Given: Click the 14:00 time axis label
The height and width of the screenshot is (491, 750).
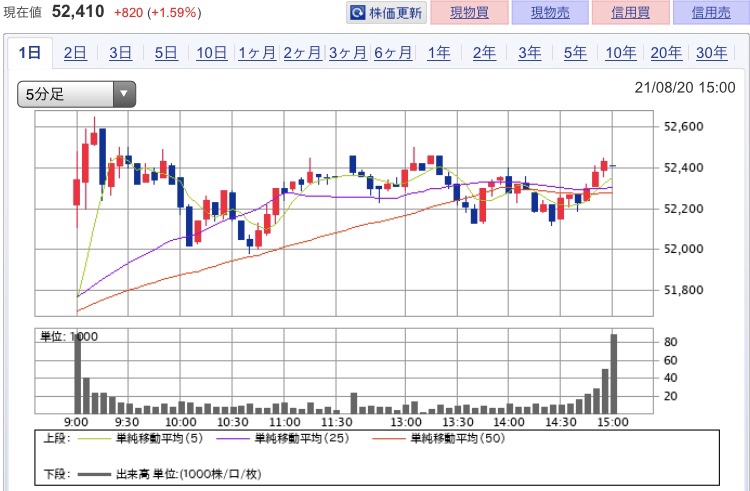Looking at the screenshot, I should coord(509,422).
